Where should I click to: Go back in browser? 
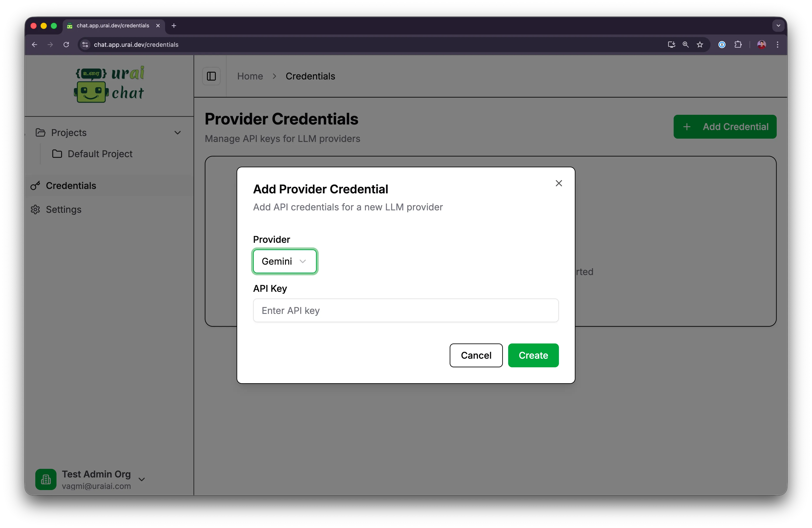tap(34, 44)
